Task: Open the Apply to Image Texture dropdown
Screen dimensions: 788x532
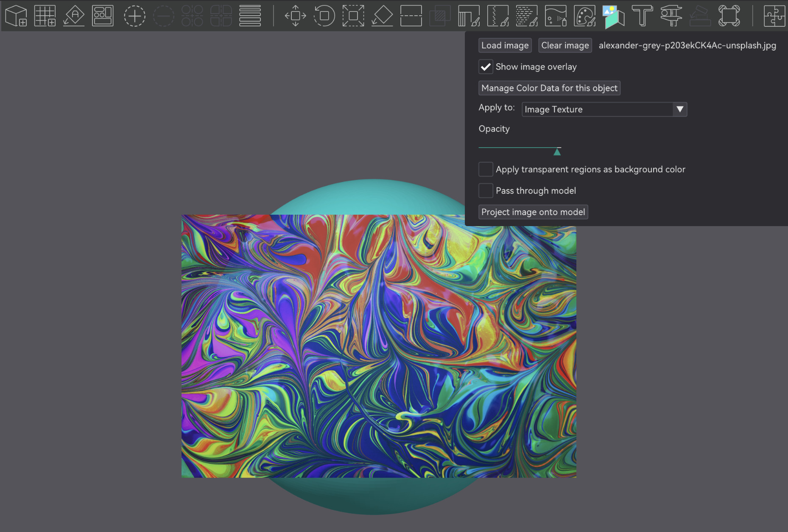Action: click(x=604, y=109)
